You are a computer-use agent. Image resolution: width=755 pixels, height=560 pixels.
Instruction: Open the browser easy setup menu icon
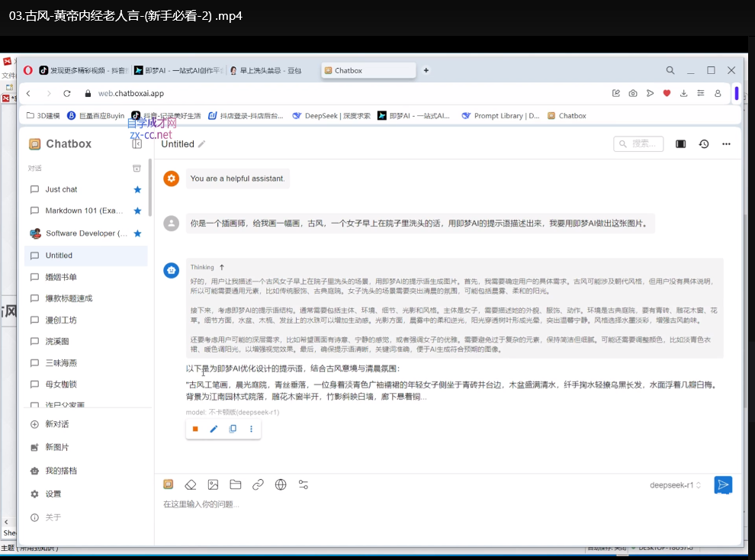(701, 93)
